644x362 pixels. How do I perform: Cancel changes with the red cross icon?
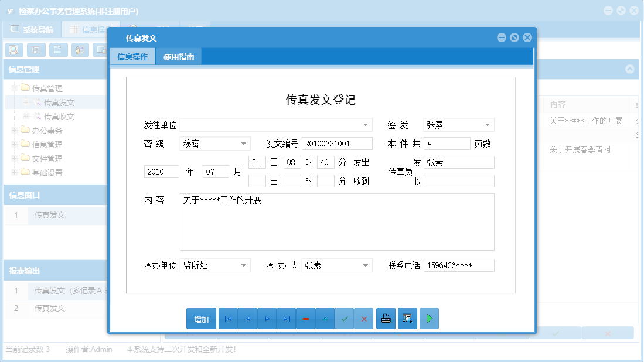click(x=364, y=318)
